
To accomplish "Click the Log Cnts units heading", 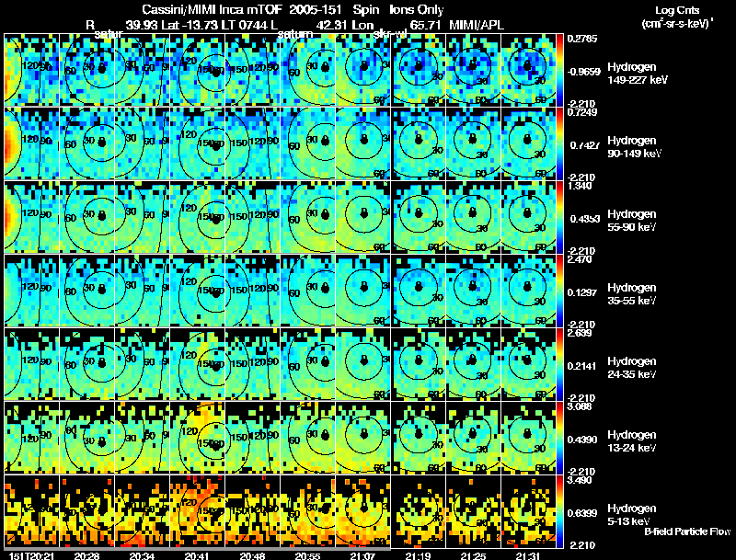I will coord(677,17).
